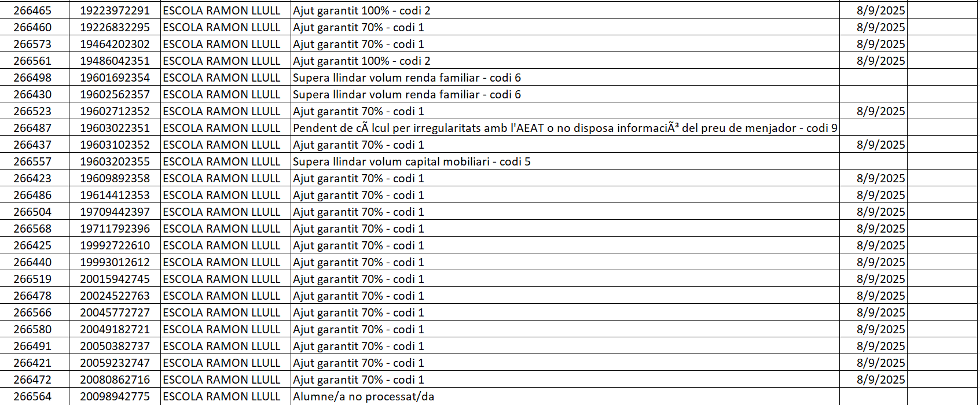Select the cell showing 19464202302

[115, 44]
